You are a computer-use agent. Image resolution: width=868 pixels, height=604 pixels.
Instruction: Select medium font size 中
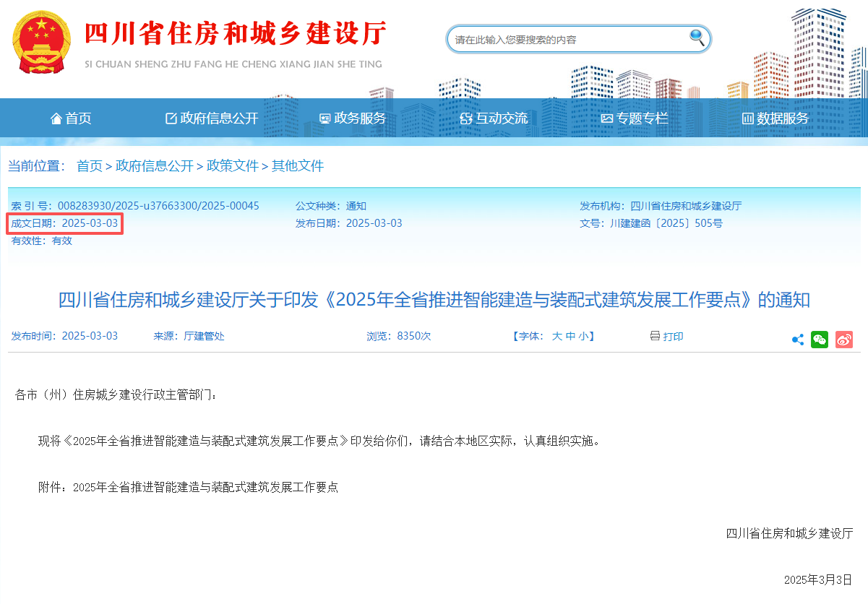[x=570, y=336]
